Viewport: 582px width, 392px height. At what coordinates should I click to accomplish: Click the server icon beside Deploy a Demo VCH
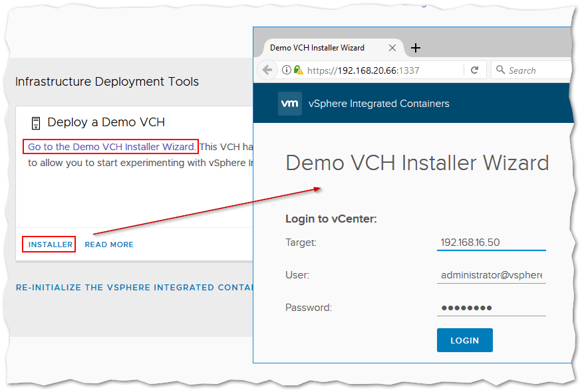pos(36,123)
